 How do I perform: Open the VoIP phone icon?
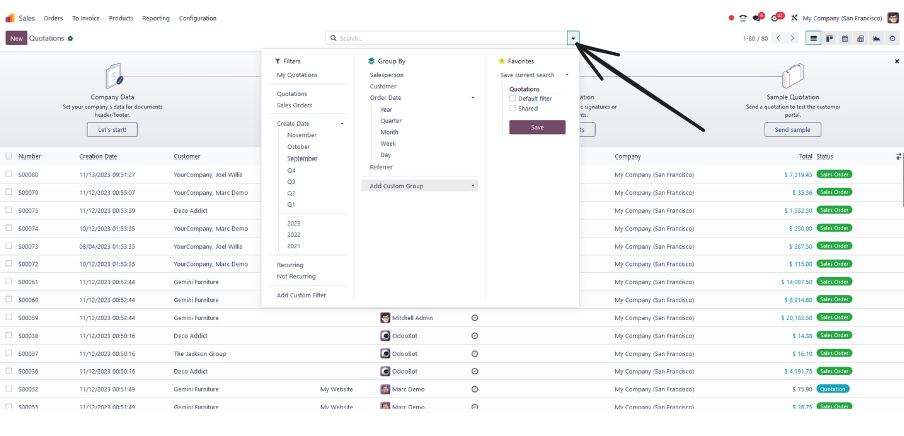[743, 18]
